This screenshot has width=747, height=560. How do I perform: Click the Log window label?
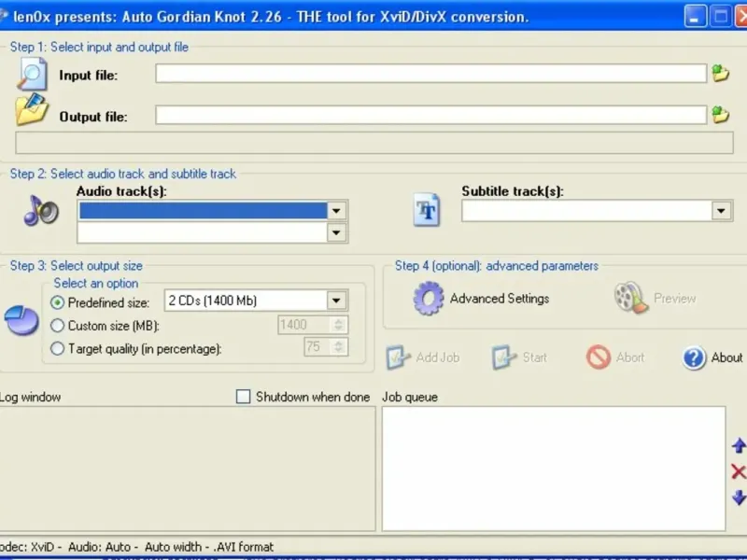pos(30,397)
